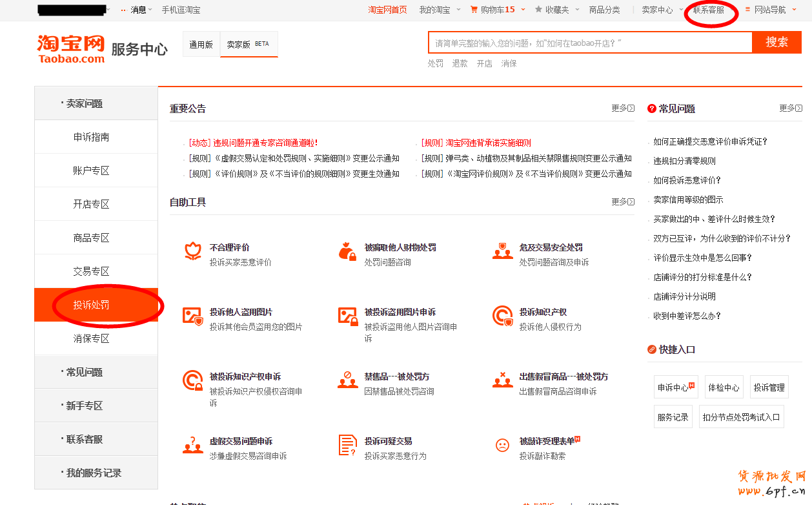The height and width of the screenshot is (505, 812).
Task: Open the 申诉中心 quick entry button
Action: (675, 387)
